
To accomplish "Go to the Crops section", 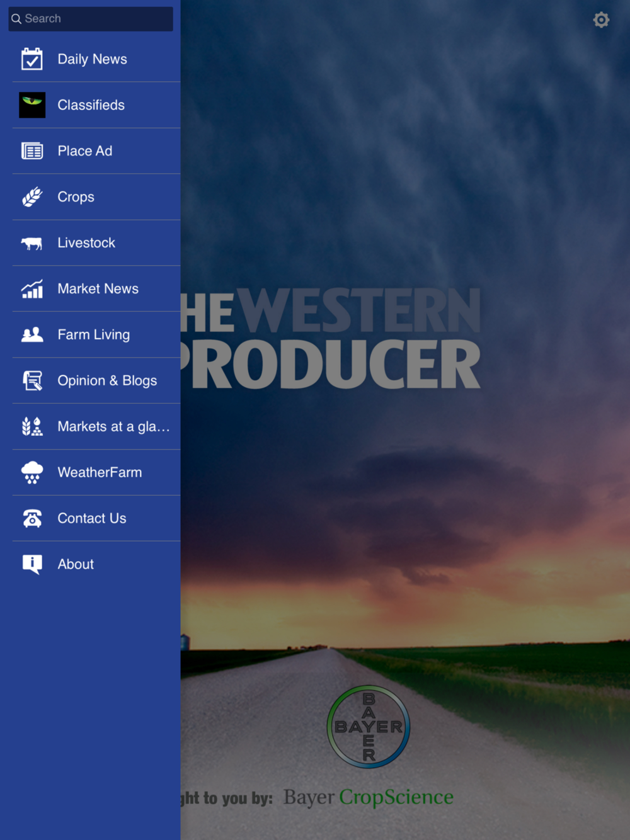I will click(76, 197).
